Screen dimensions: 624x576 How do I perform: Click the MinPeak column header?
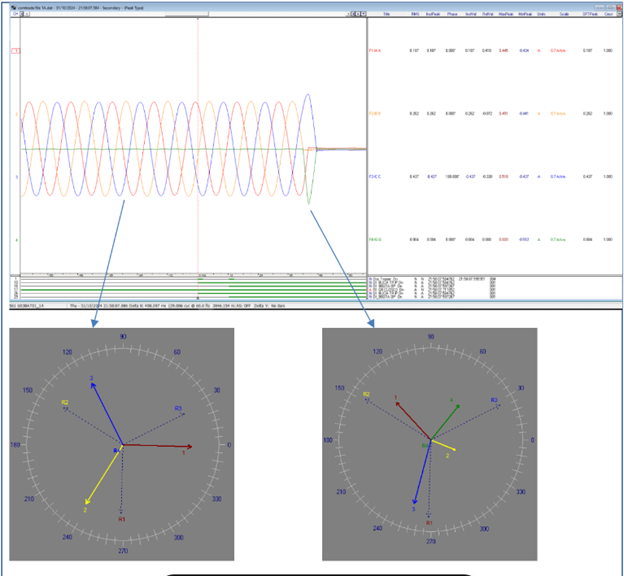click(525, 14)
